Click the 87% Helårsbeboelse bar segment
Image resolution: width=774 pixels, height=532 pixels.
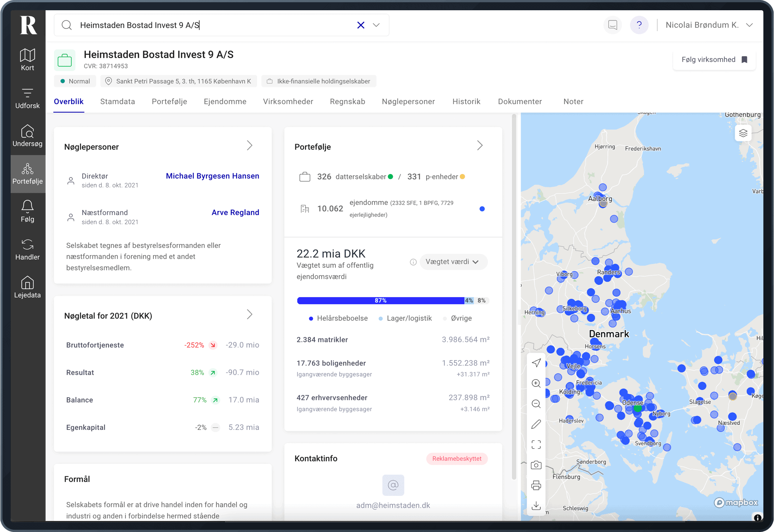pyautogui.click(x=380, y=301)
